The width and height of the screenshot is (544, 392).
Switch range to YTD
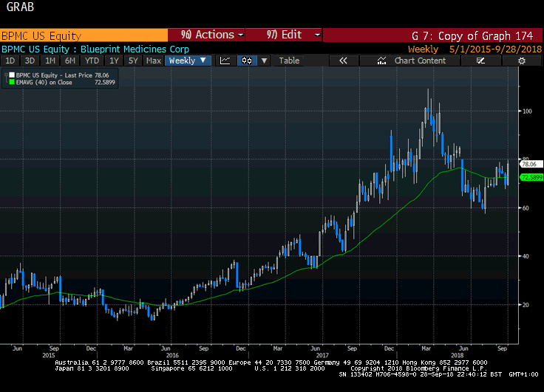[92, 61]
